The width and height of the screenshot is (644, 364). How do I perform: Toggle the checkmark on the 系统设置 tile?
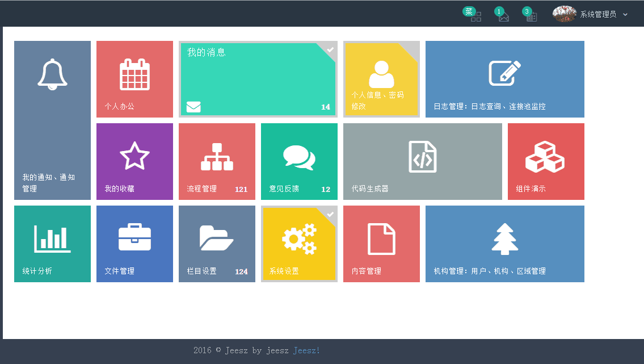coord(330,215)
